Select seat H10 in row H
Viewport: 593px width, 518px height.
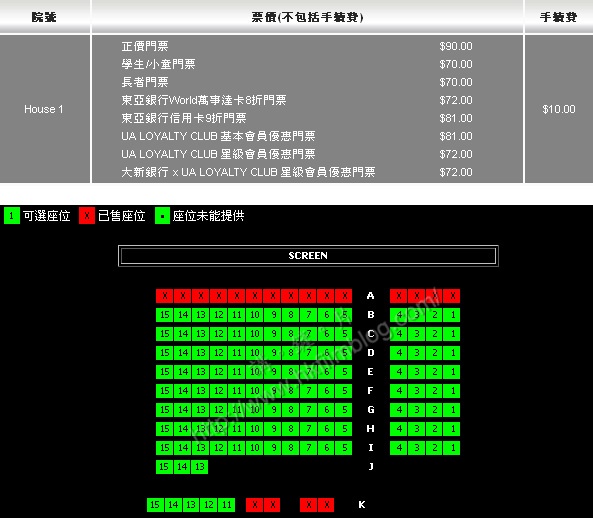(x=255, y=428)
